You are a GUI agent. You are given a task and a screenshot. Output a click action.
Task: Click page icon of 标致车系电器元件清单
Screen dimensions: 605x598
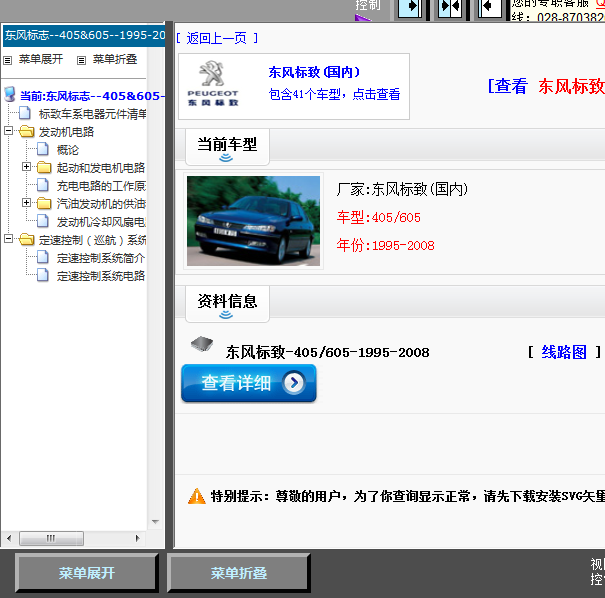pyautogui.click(x=24, y=113)
